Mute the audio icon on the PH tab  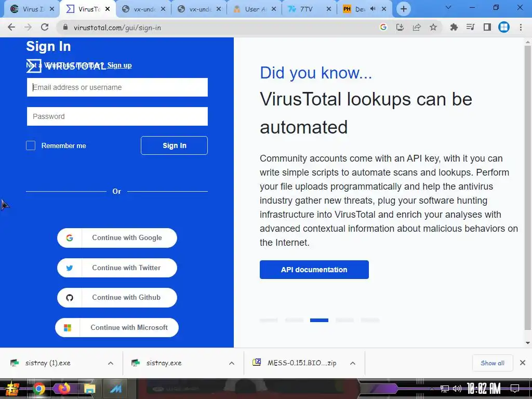[373, 9]
